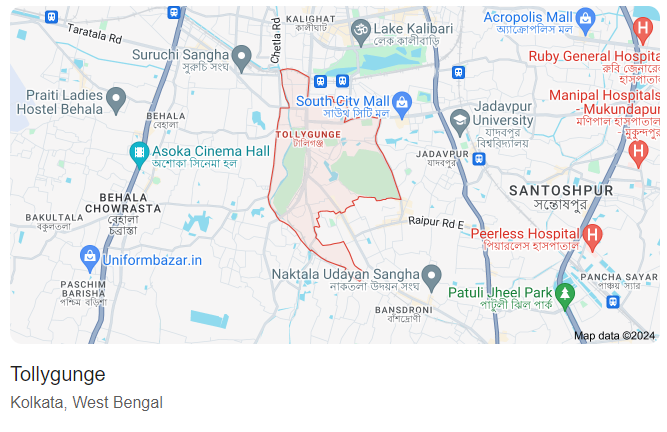
Task: Select the South City Mall shopping pin
Action: point(402,104)
